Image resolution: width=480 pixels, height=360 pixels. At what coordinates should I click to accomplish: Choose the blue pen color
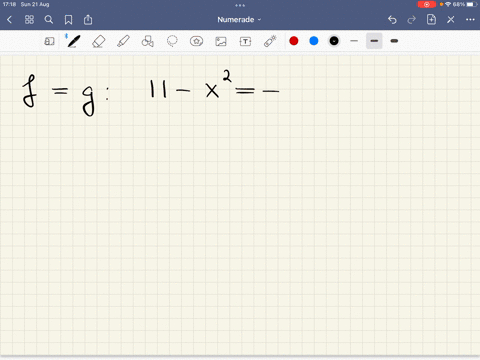[x=314, y=41]
